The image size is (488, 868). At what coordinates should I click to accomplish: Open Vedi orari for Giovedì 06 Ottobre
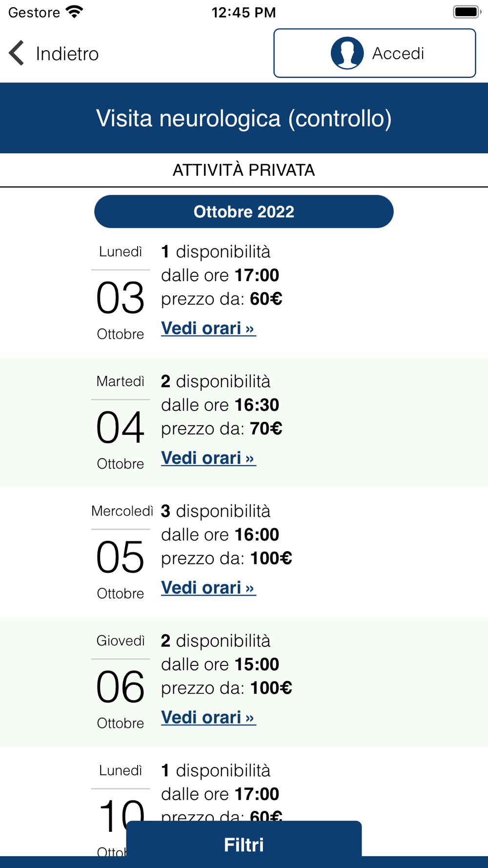(x=208, y=717)
